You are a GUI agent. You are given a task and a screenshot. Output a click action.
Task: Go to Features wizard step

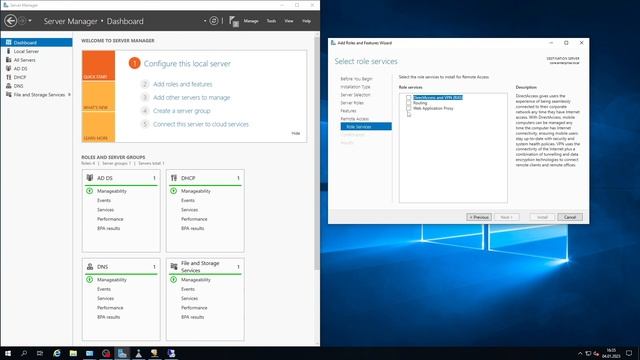[348, 111]
